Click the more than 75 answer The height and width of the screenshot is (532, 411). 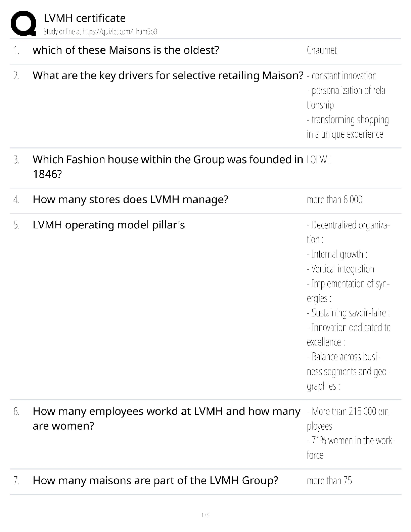point(329,481)
